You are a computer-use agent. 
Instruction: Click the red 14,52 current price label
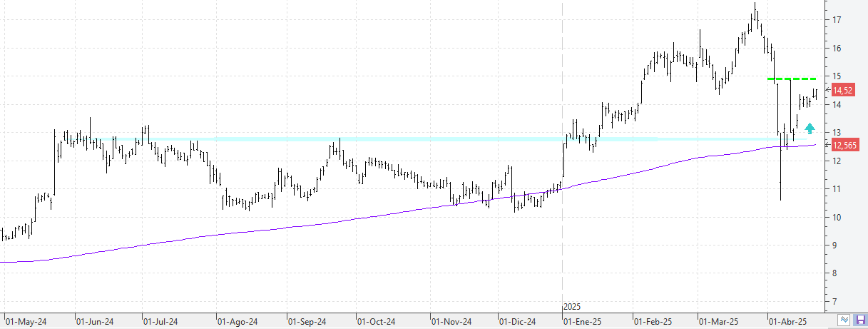click(x=842, y=90)
